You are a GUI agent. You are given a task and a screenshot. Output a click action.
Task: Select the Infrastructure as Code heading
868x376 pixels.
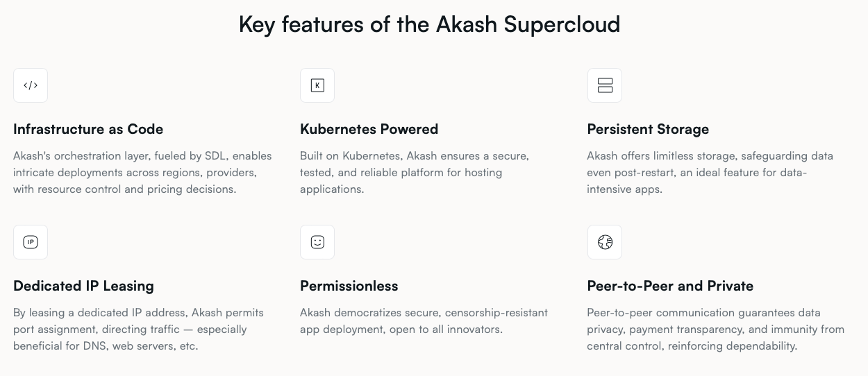tap(88, 129)
